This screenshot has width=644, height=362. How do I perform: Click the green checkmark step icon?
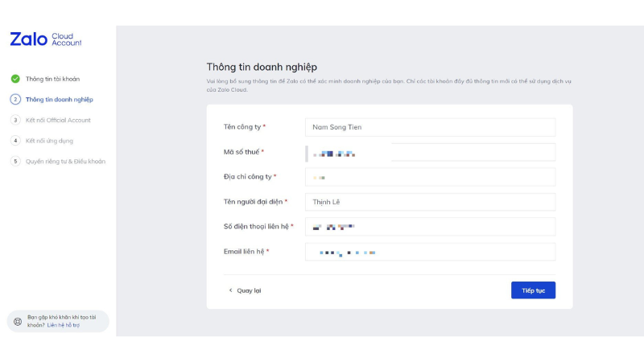15,79
